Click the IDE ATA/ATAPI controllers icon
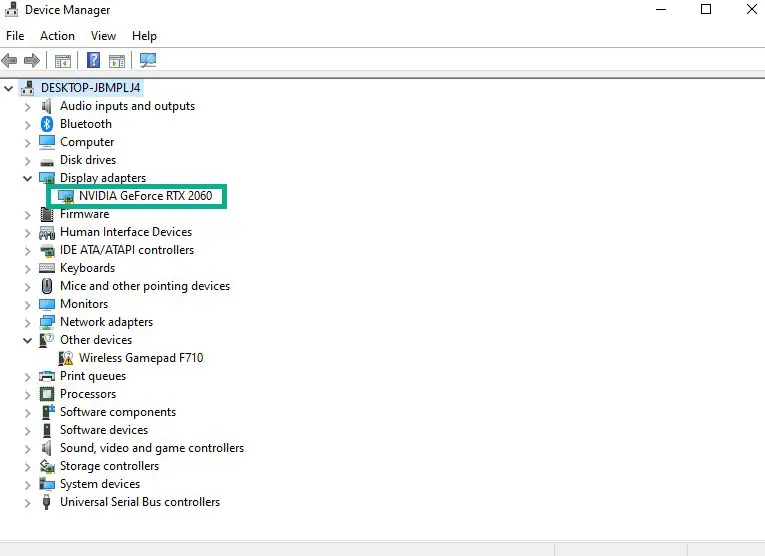The height and width of the screenshot is (556, 765). (47, 251)
